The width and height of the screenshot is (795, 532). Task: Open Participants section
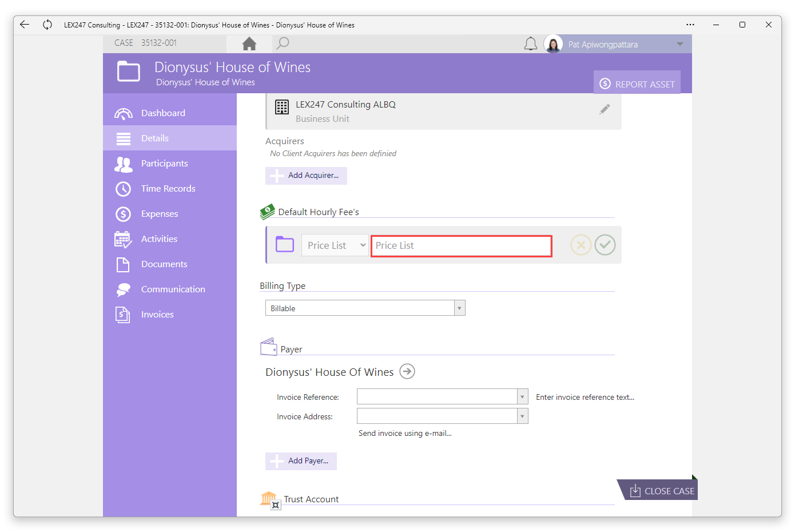click(170, 164)
